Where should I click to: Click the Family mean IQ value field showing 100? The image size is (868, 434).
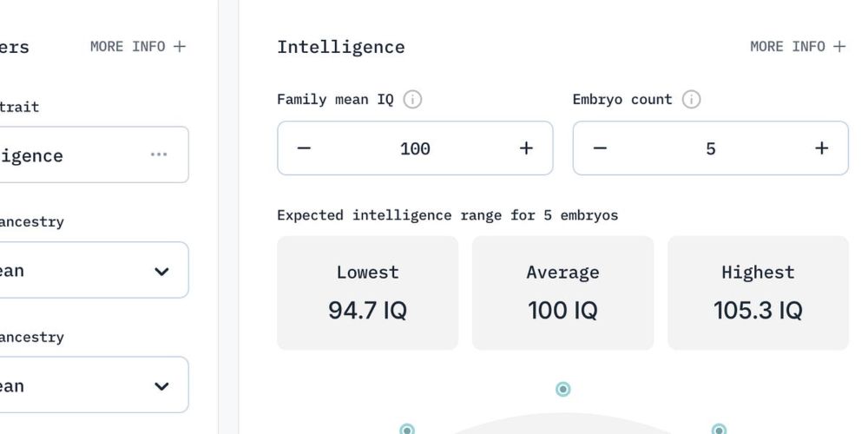tap(415, 148)
